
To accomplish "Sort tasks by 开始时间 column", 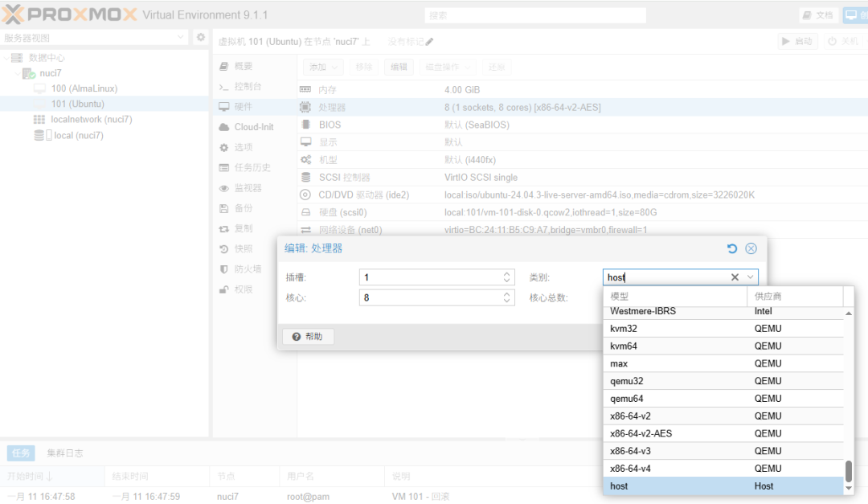I will point(52,477).
